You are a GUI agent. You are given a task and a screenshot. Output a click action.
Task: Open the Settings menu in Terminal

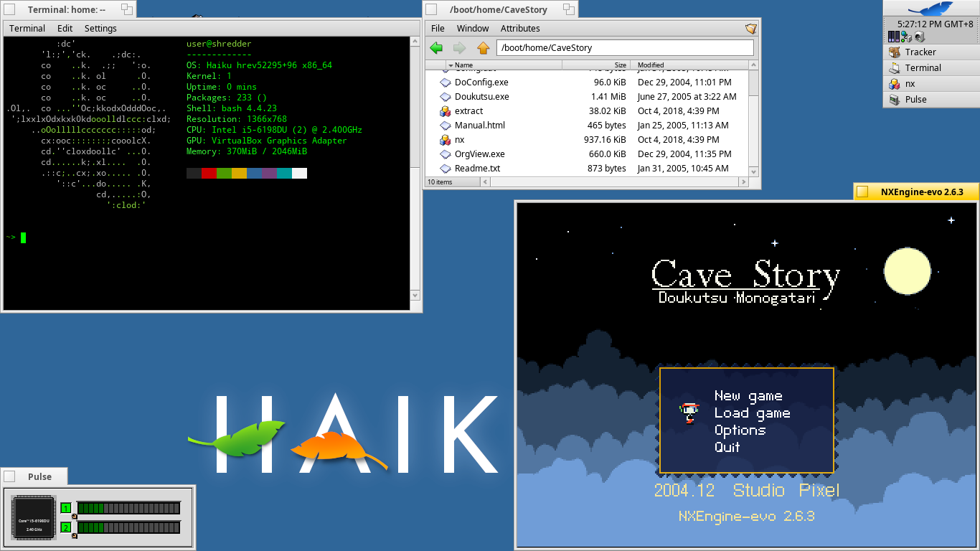(100, 28)
